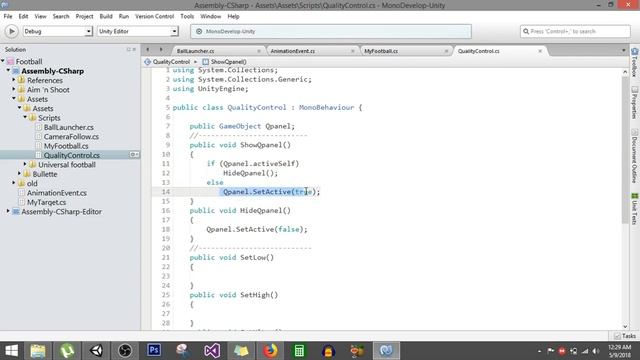Image resolution: width=640 pixels, height=360 pixels.
Task: Open the Window menu
Action: [210, 16]
